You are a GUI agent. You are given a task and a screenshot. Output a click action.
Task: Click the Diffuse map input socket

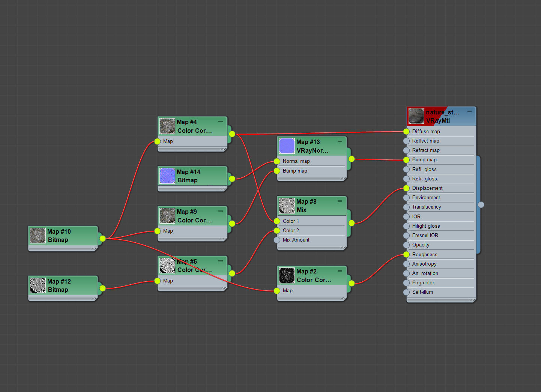pyautogui.click(x=406, y=131)
